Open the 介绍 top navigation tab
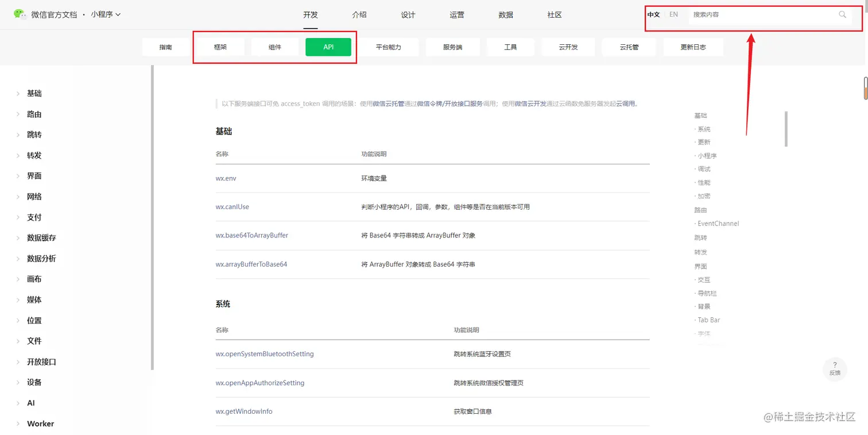Image resolution: width=868 pixels, height=435 pixels. point(359,15)
